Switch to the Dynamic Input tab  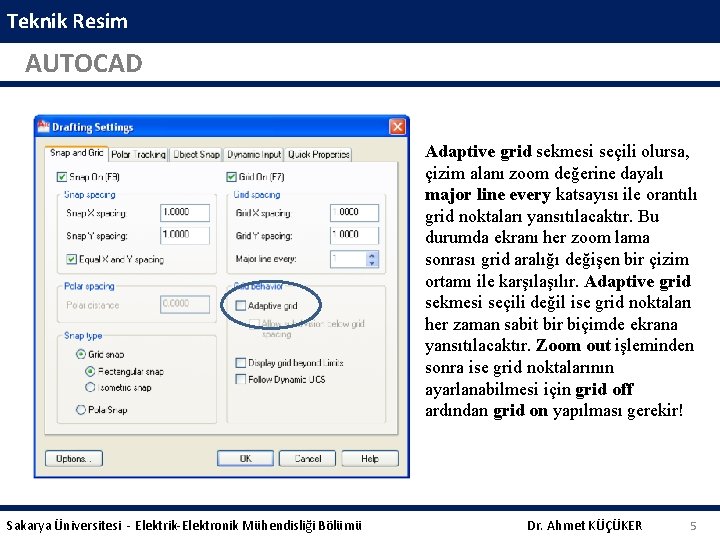(x=253, y=154)
